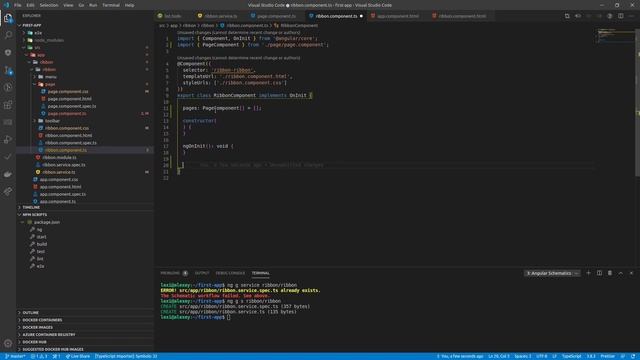Screen dimensions: 640x360
Task: Click the open changes icon in editor toolbar
Action: 567,16
